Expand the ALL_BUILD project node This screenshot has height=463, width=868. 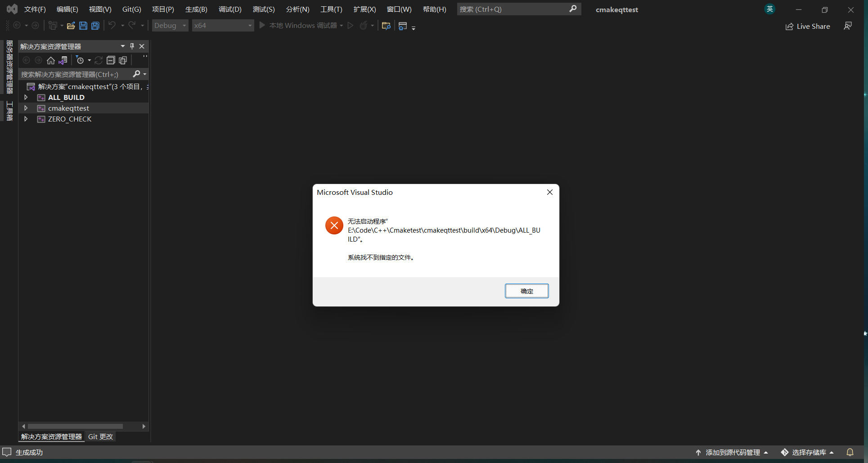(x=26, y=97)
